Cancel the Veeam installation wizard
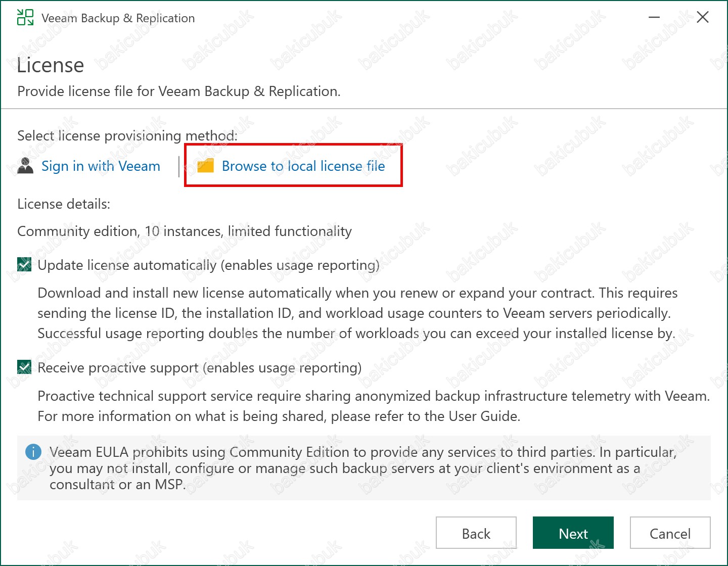 [x=670, y=533]
